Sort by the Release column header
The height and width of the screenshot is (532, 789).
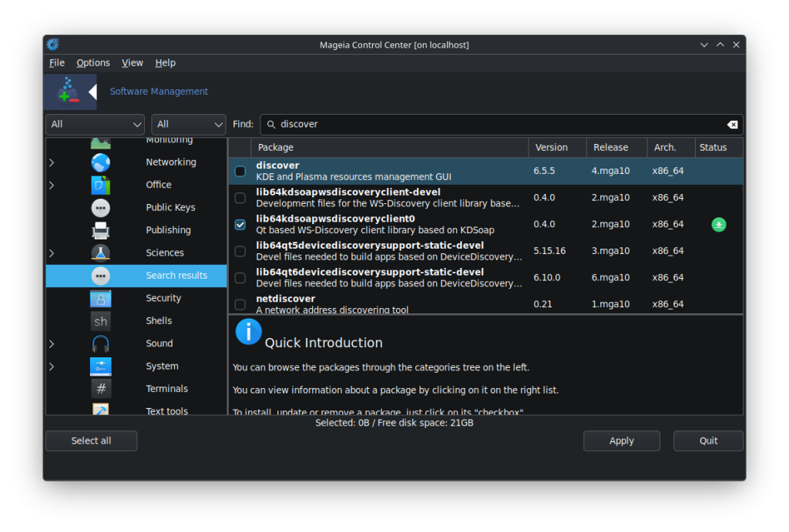click(x=616, y=147)
